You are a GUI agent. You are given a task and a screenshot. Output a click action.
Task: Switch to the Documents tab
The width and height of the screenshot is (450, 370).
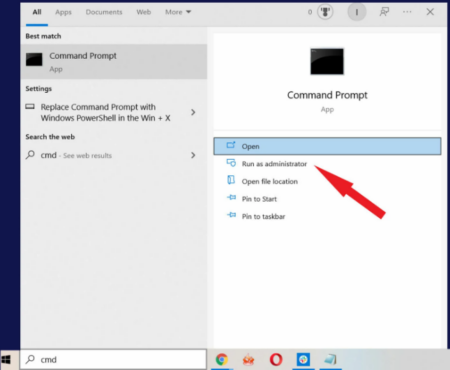coord(104,12)
